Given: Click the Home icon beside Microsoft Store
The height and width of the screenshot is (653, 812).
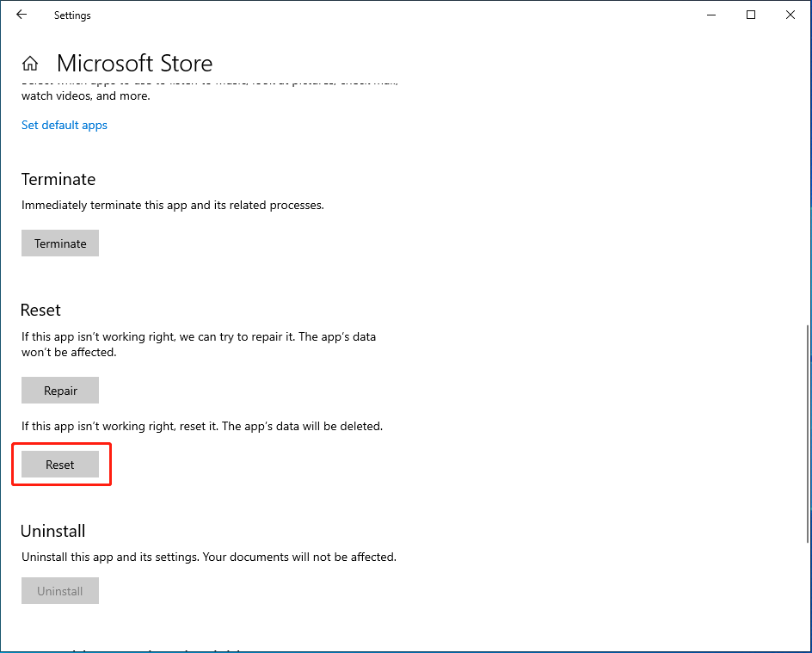Looking at the screenshot, I should click(x=30, y=63).
